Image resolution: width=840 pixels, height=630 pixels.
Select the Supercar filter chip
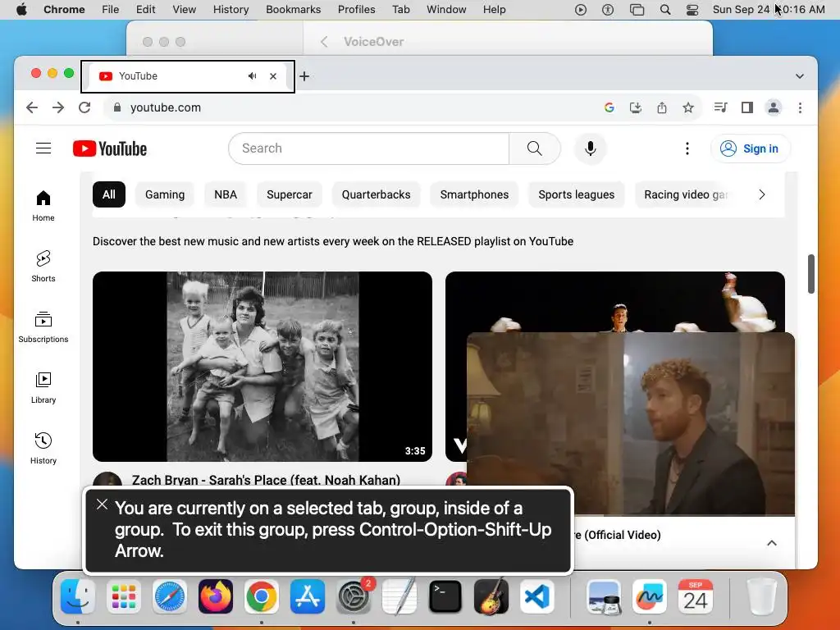tap(290, 194)
